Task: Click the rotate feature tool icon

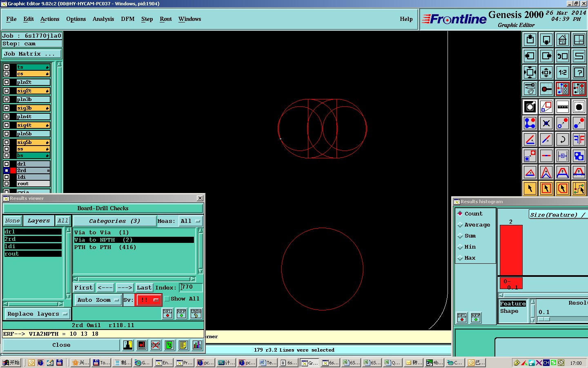Action: pyautogui.click(x=562, y=139)
